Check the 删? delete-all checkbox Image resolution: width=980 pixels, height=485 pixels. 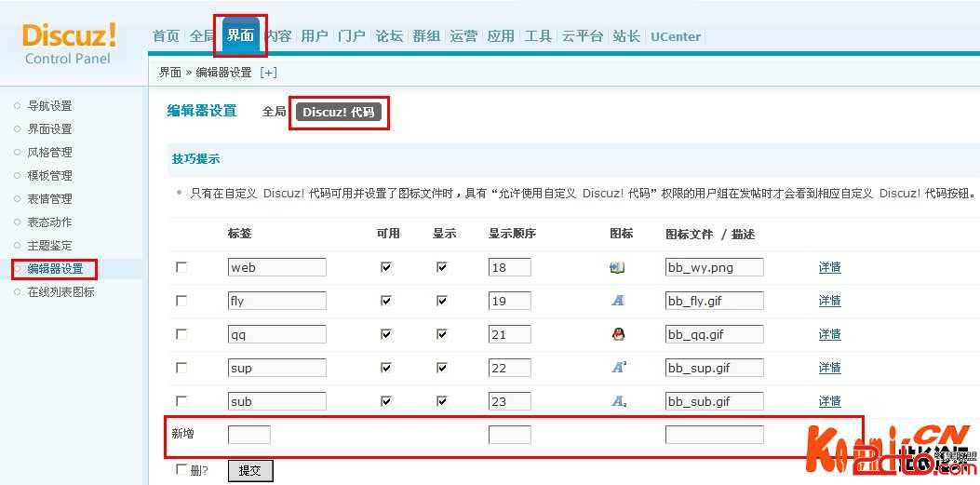point(181,469)
